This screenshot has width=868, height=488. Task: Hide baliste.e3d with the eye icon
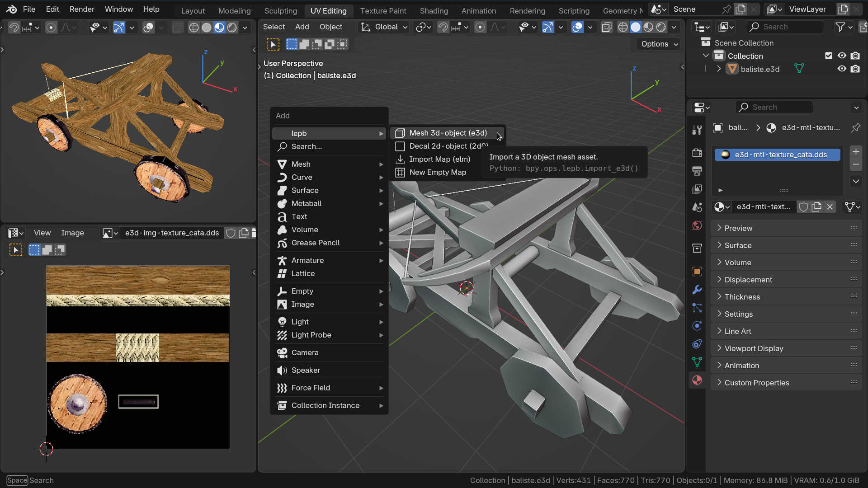(841, 69)
